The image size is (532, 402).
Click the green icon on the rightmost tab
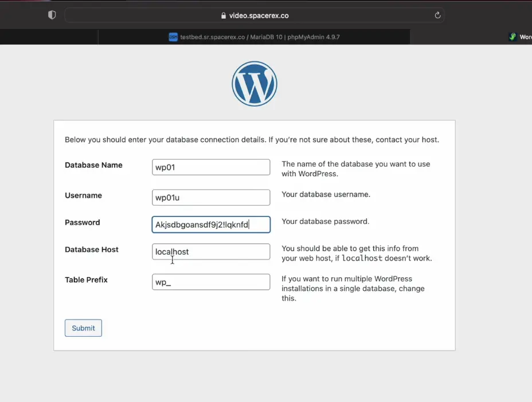pyautogui.click(x=513, y=37)
